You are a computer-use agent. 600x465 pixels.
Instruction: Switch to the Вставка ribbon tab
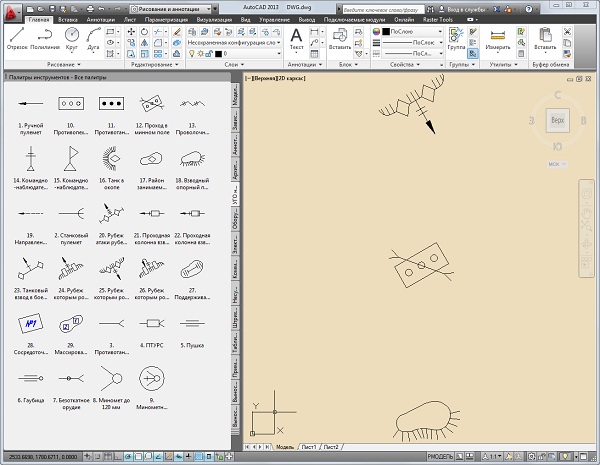click(70, 19)
